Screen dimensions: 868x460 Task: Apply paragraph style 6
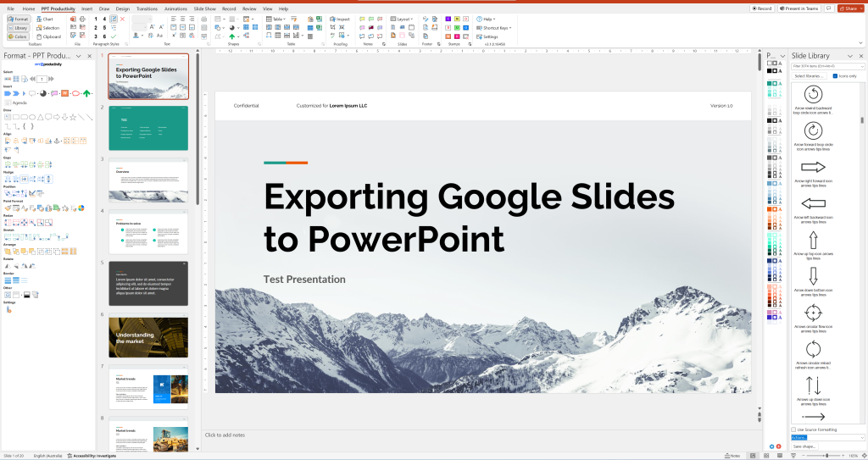click(x=104, y=36)
